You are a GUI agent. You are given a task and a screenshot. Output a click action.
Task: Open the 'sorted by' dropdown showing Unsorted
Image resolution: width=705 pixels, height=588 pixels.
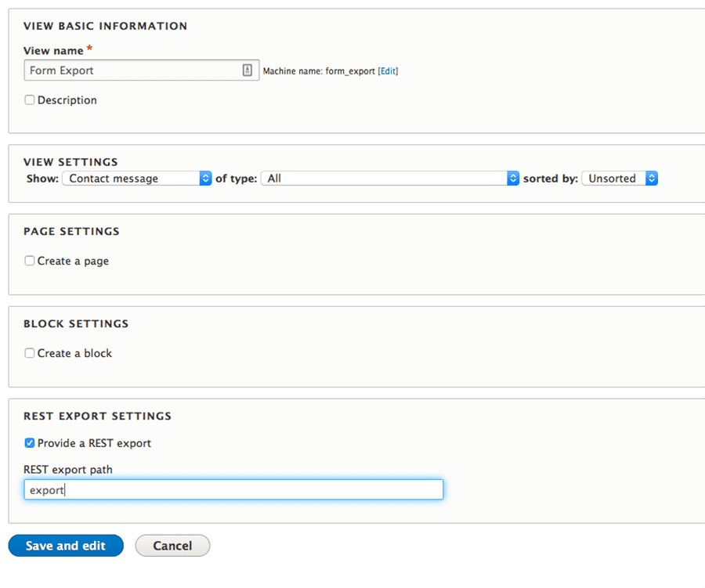[x=620, y=179]
